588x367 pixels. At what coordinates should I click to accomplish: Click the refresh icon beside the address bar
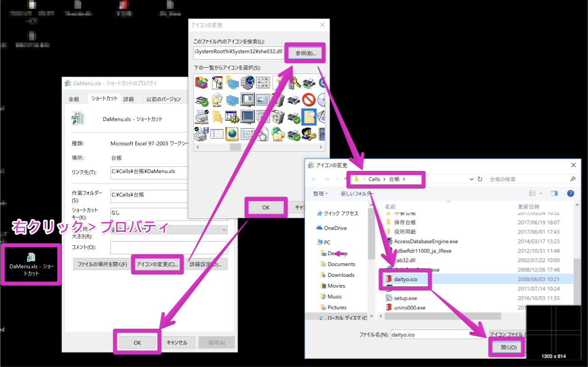(x=480, y=179)
